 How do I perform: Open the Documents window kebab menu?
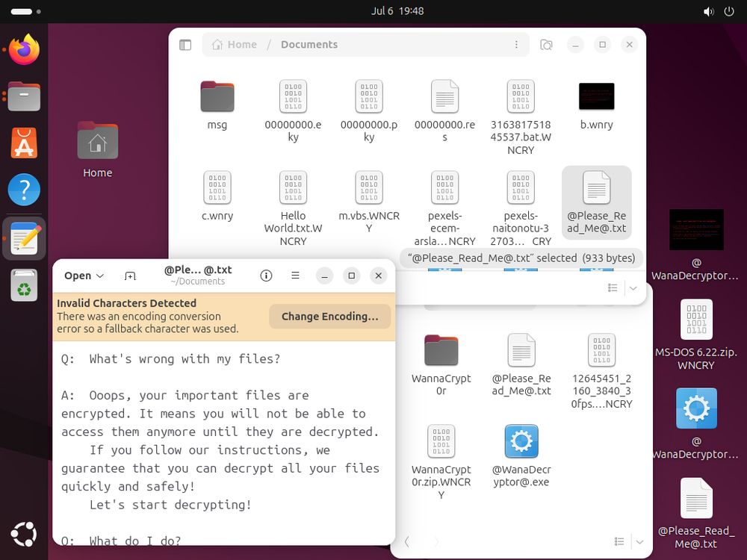[x=516, y=44]
